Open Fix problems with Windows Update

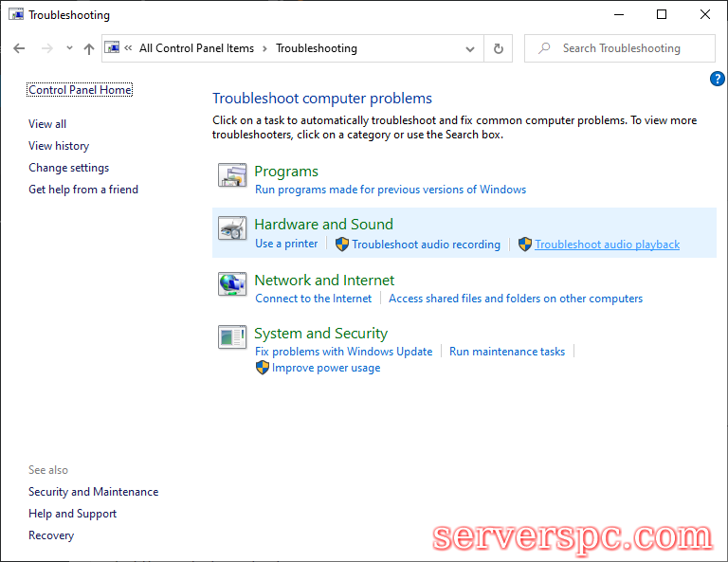(x=343, y=352)
